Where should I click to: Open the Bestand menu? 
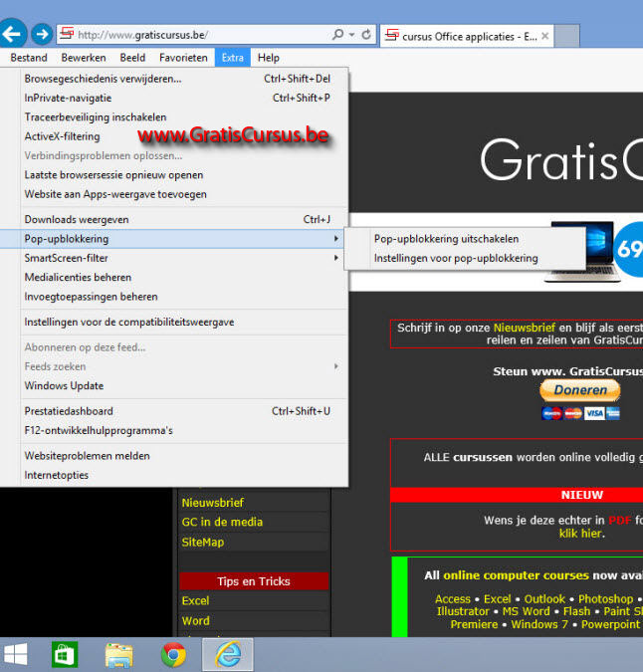tap(29, 58)
